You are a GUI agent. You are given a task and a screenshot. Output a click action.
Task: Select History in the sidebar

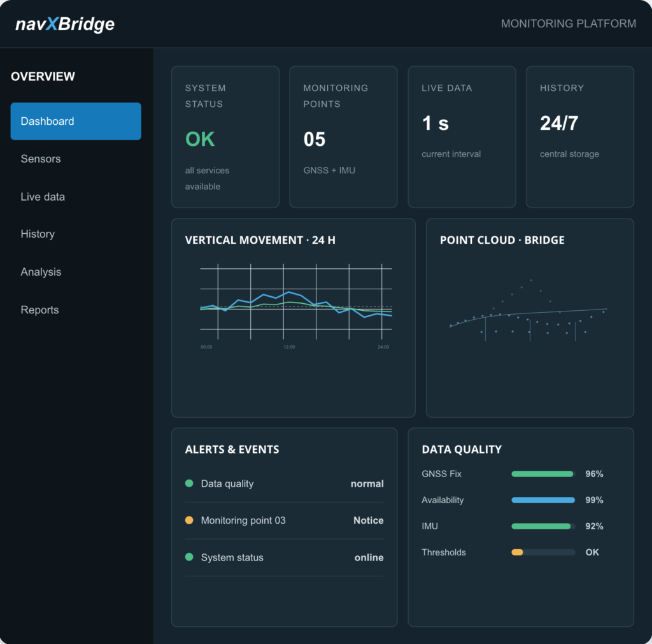pyautogui.click(x=38, y=234)
